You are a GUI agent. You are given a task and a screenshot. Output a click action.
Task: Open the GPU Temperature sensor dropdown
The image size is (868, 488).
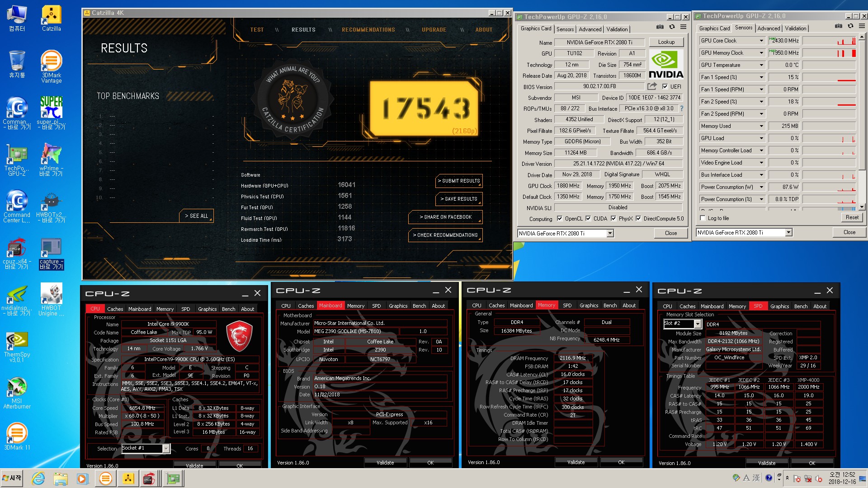(x=761, y=65)
